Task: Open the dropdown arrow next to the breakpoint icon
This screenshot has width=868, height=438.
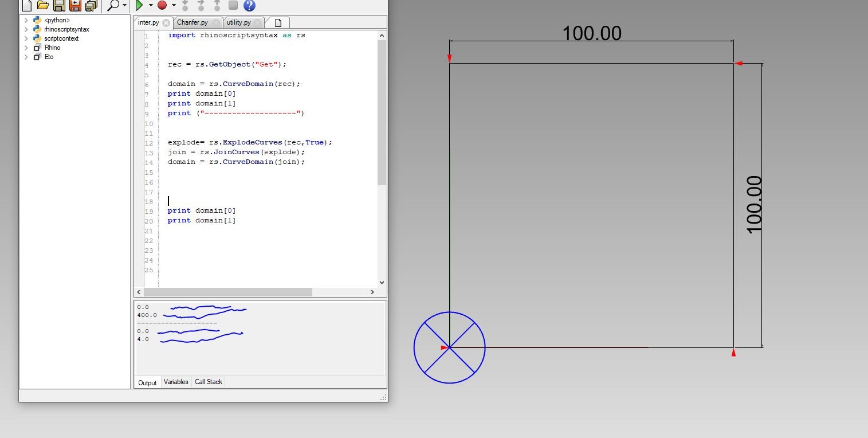Action: 174,6
